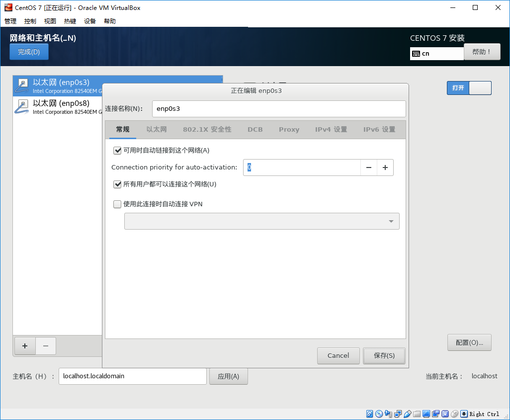The image size is (510, 420).
Task: Decrease connection priority value
Action: (369, 168)
